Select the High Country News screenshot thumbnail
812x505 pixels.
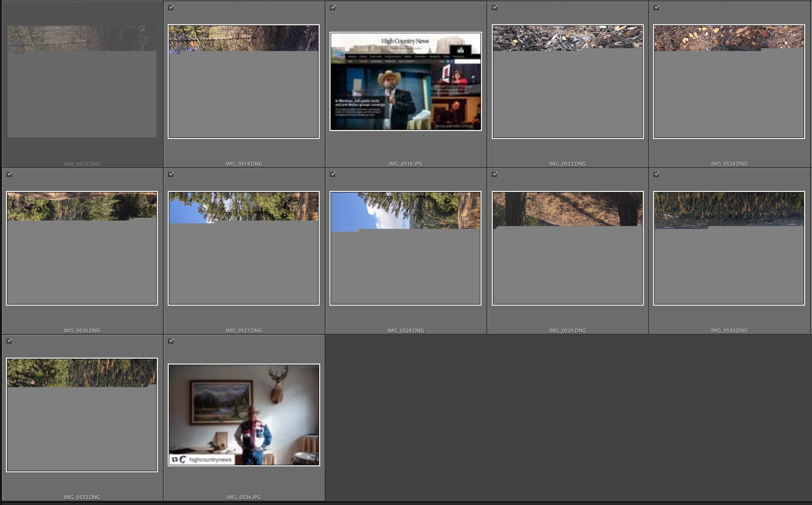tap(405, 82)
